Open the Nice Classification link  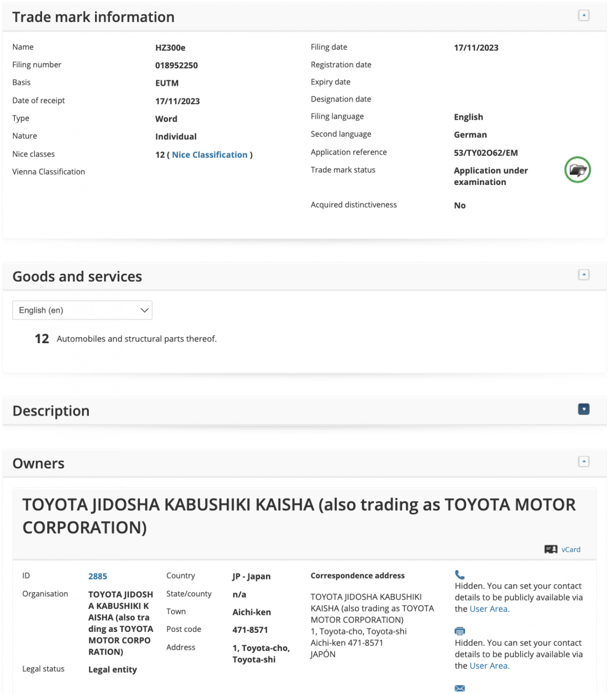[x=209, y=155]
